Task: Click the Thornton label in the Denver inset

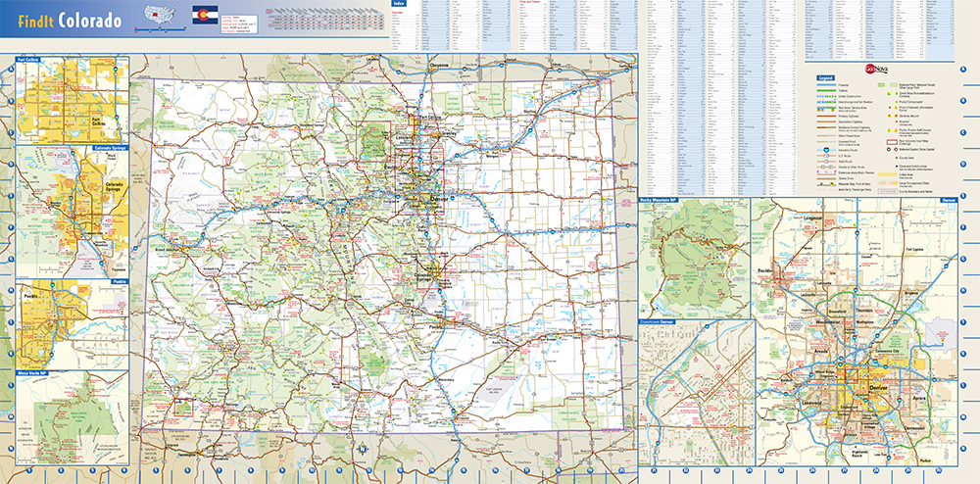Action: pos(864,310)
